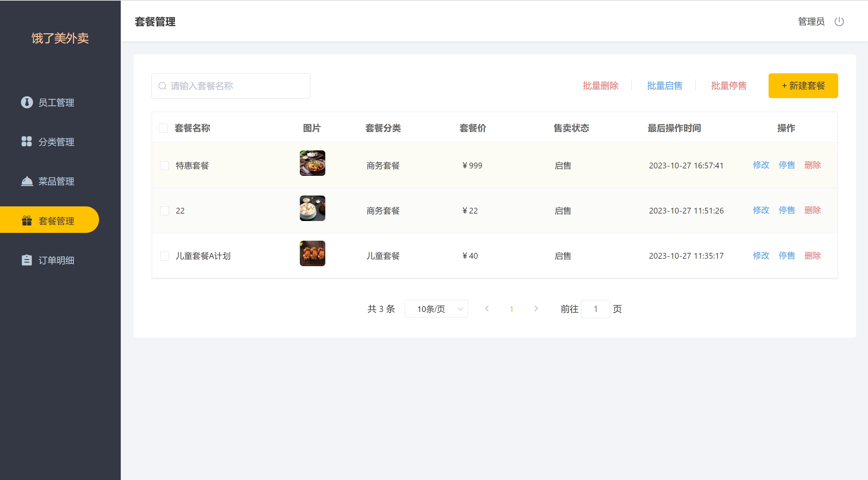Viewport: 868px width, 480px height.
Task: Select page number 1
Action: click(x=511, y=309)
